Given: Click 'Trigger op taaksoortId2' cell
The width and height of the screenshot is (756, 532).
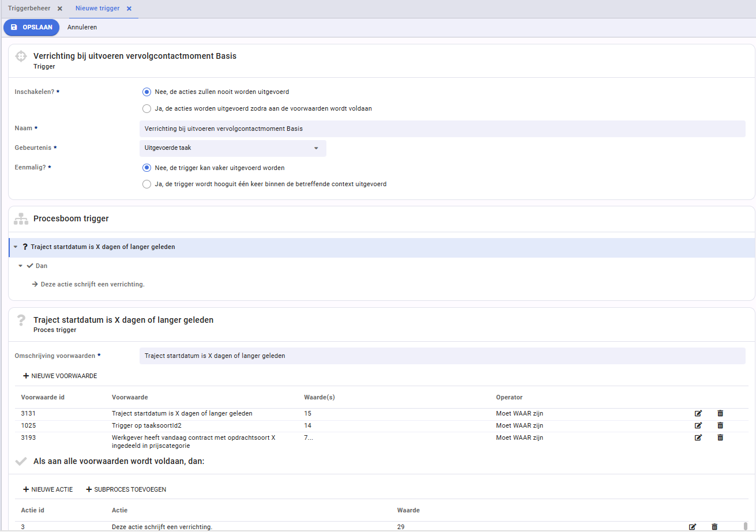Looking at the screenshot, I should (x=146, y=425).
